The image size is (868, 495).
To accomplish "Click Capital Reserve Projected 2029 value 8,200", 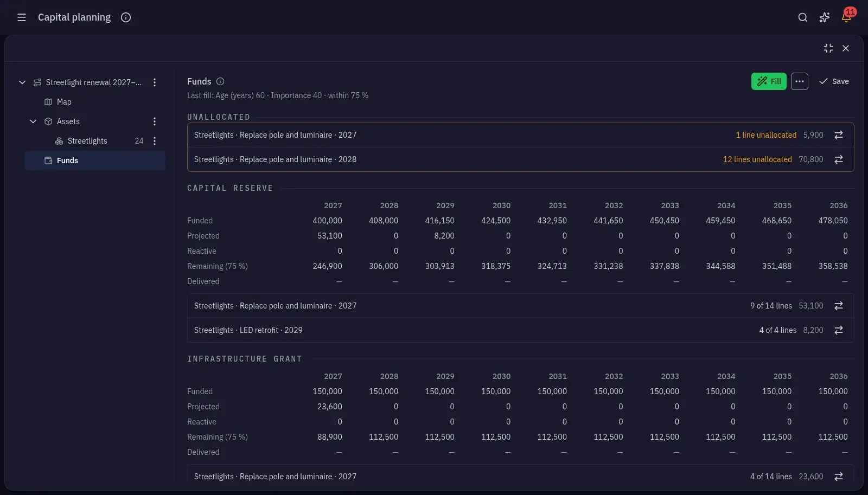I will pyautogui.click(x=444, y=236).
